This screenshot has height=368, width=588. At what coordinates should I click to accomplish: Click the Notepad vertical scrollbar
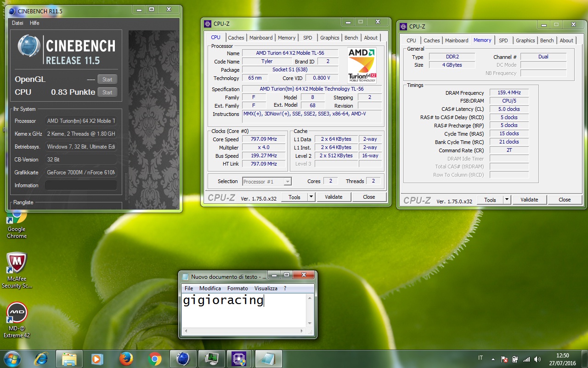pos(310,310)
